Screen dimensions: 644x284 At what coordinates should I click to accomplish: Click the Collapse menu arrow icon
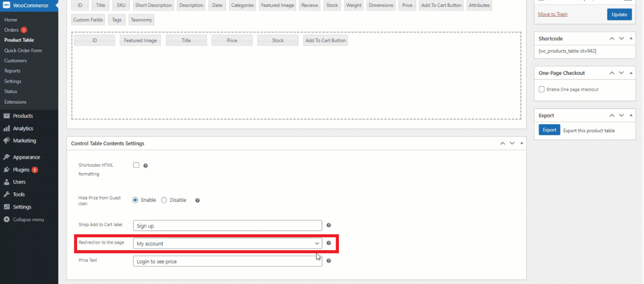pos(7,220)
